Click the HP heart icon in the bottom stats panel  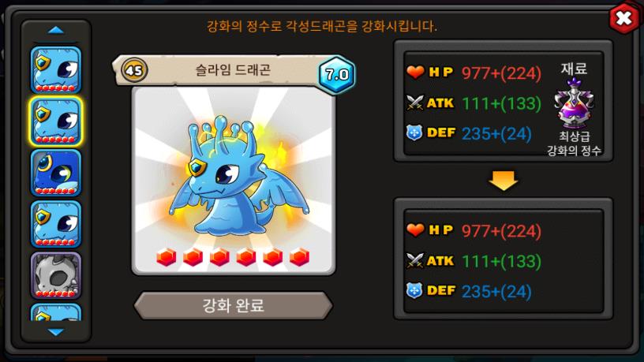(415, 230)
